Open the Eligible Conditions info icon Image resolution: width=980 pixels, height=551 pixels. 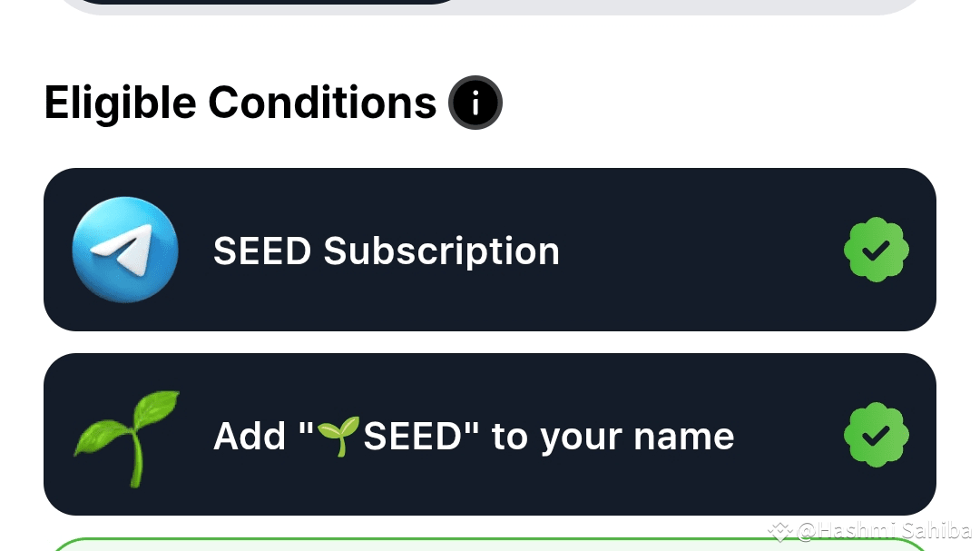point(475,103)
